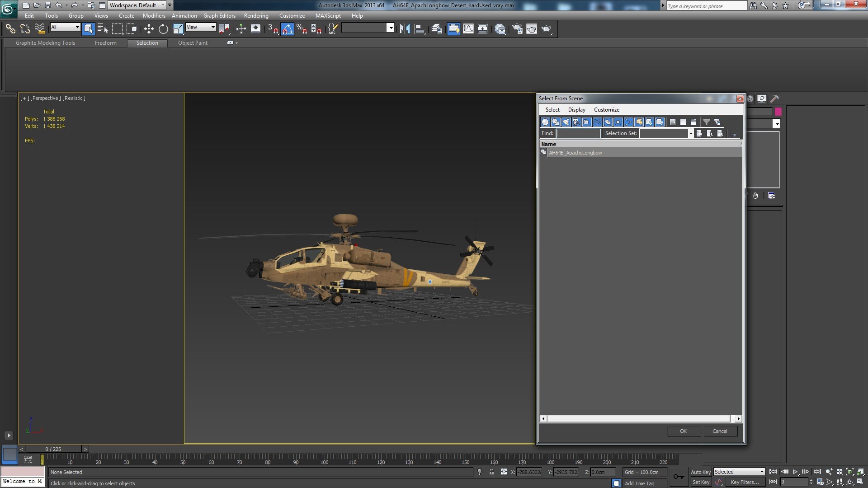Screen dimensions: 868x488
Task: Click the Bind to Space Warp icon
Action: tap(40, 29)
